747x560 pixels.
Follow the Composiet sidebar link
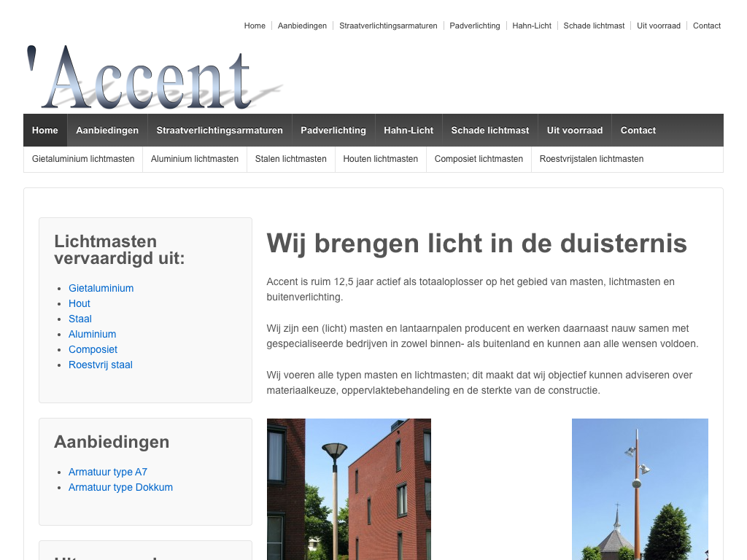click(x=93, y=349)
